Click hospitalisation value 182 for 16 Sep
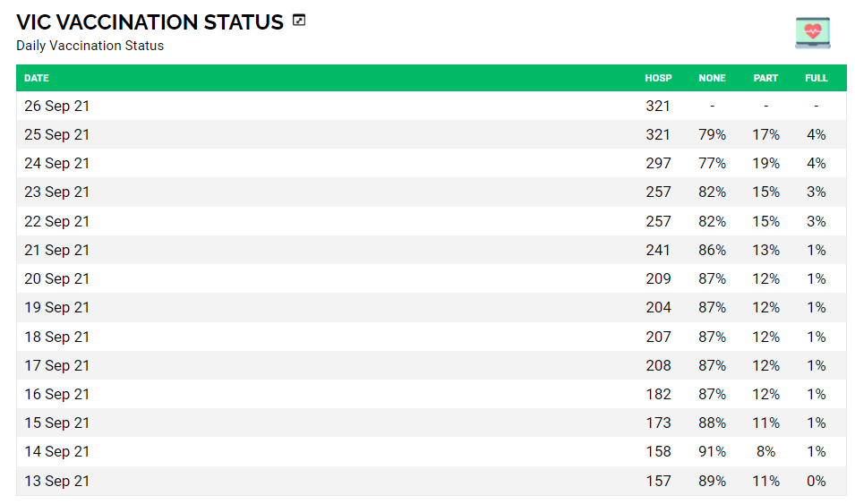 658,394
